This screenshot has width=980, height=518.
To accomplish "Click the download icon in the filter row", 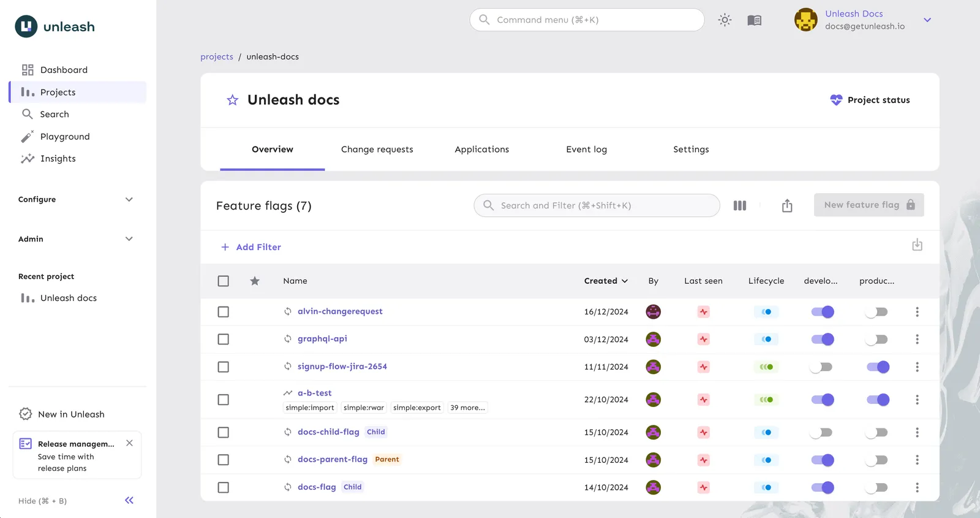I will [917, 245].
